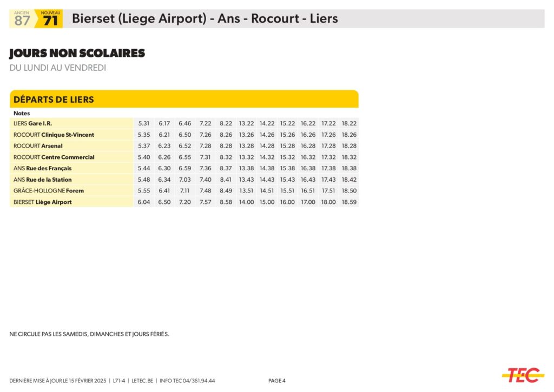Click the ANS Rue de la Station stop

42,180
